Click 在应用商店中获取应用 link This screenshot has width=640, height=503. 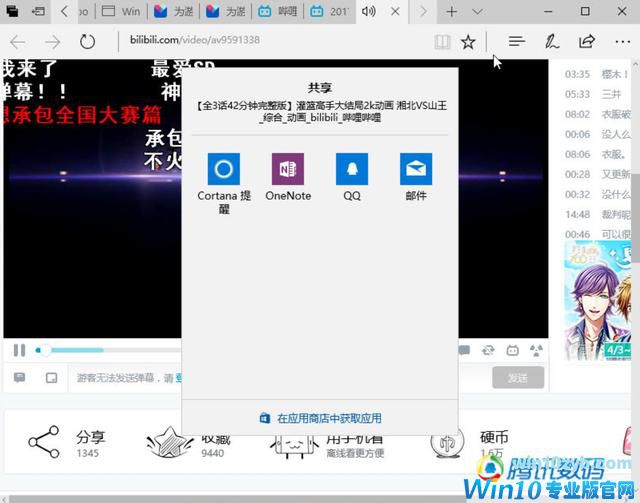[320, 418]
